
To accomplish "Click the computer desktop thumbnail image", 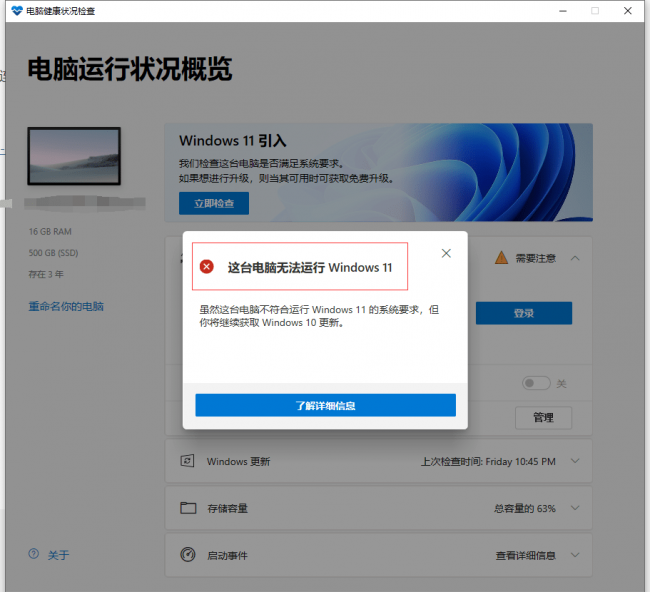I will coord(74,156).
